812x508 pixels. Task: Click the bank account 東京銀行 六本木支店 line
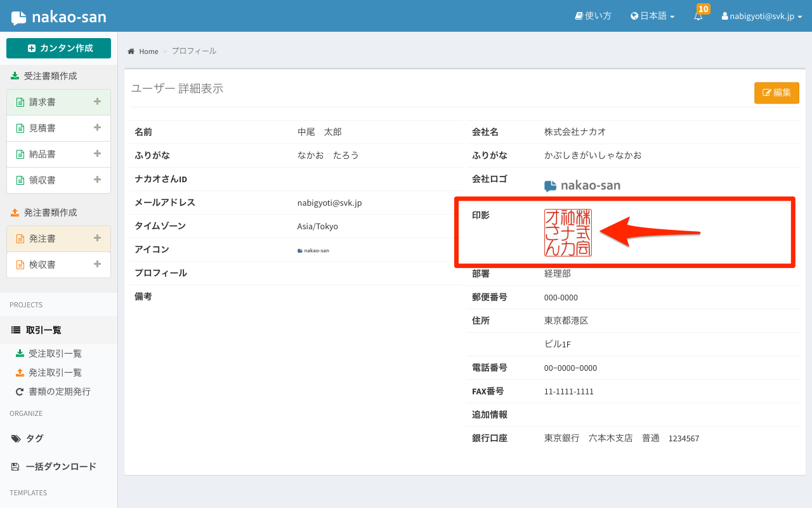coord(622,438)
